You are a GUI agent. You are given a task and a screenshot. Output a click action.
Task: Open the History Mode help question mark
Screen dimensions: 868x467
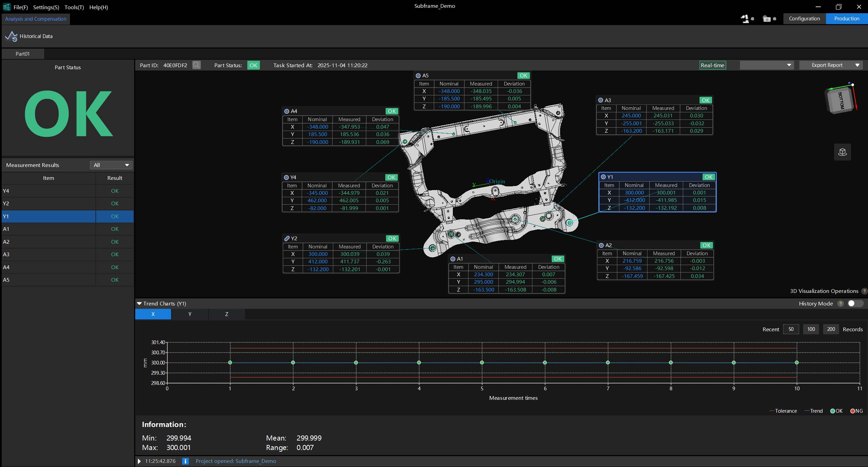click(841, 303)
